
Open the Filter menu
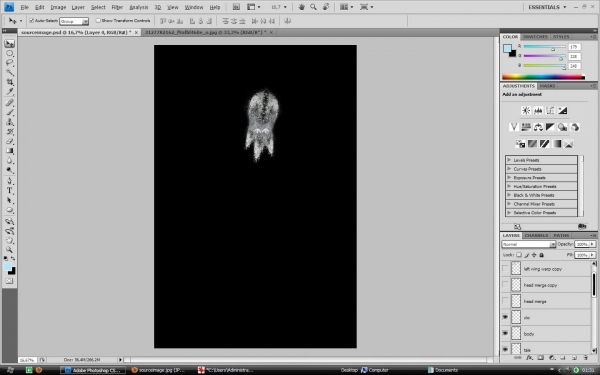coord(117,7)
